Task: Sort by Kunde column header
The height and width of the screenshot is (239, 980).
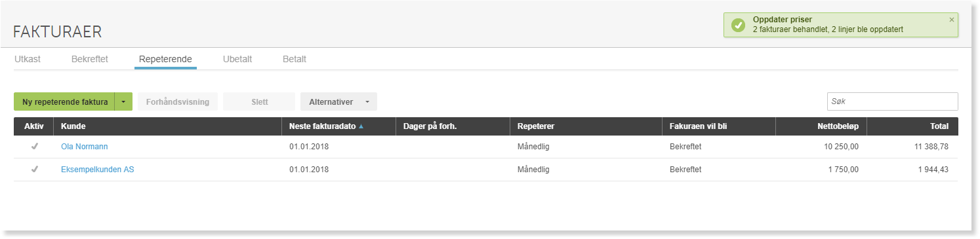Action: (x=167, y=126)
